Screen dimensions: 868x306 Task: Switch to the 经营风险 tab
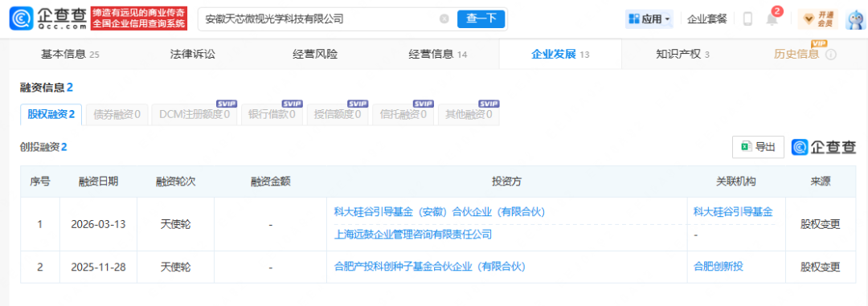pyautogui.click(x=315, y=55)
